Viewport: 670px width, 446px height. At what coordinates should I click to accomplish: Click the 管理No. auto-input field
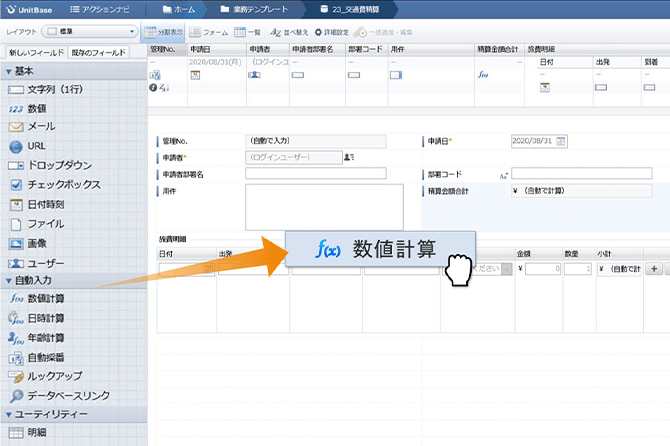[316, 141]
